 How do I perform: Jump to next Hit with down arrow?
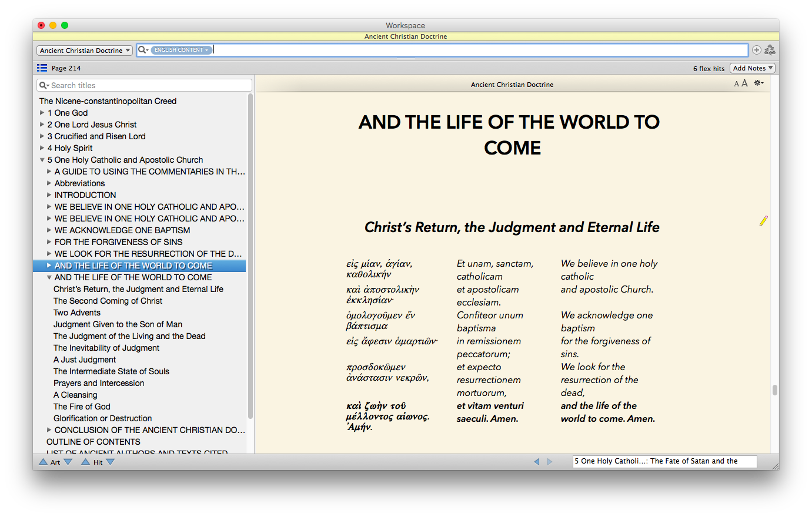click(x=110, y=462)
